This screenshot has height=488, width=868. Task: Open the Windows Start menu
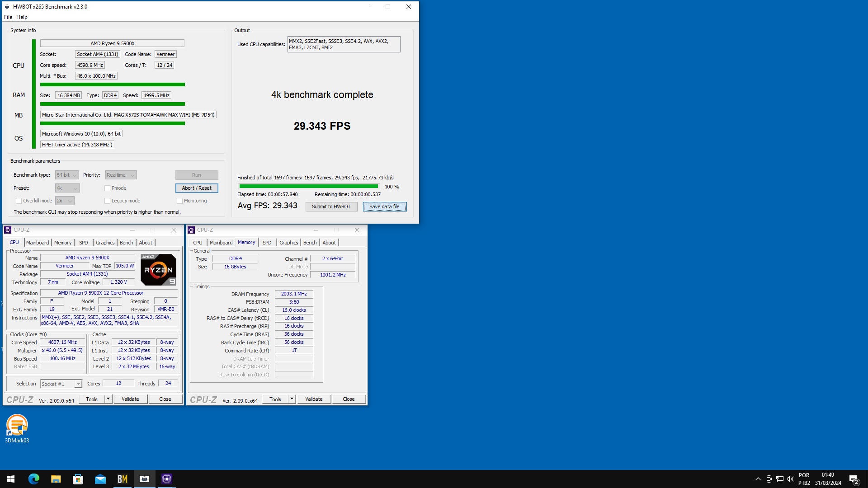11,479
